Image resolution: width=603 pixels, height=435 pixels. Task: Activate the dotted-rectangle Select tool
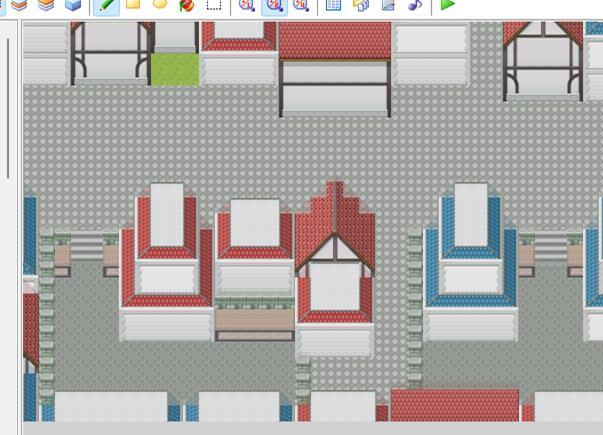point(214,5)
